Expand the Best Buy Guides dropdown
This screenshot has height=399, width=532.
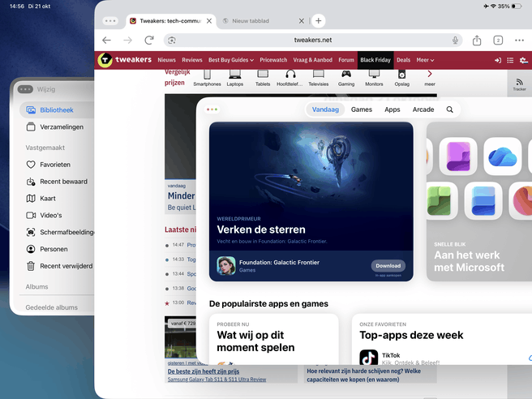(x=230, y=60)
